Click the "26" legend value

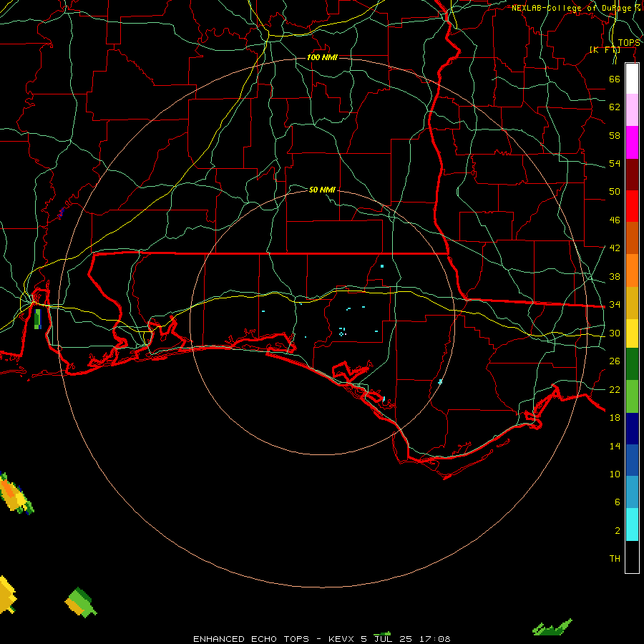click(x=615, y=361)
